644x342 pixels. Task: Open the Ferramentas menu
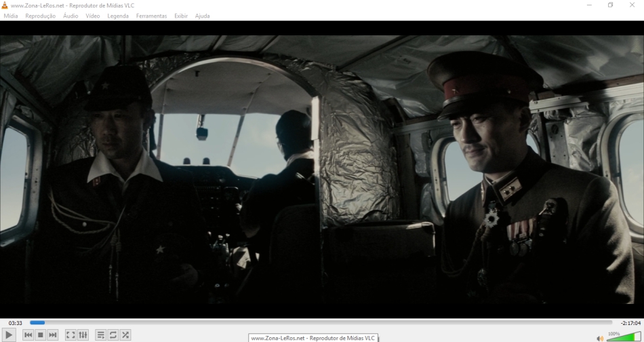[x=151, y=16]
